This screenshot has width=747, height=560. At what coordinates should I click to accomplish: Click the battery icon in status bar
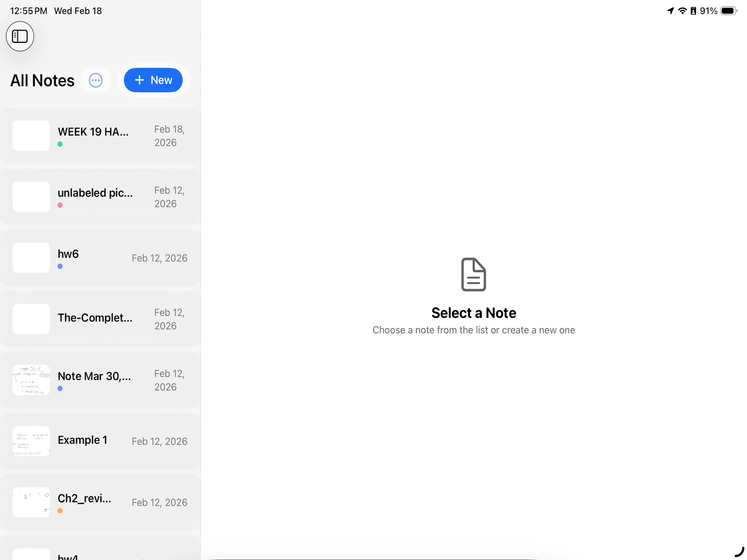coord(729,11)
